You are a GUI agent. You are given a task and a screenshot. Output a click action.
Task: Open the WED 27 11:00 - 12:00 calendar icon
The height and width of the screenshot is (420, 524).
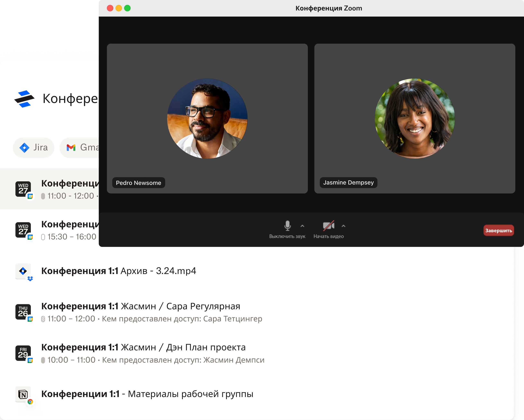pyautogui.click(x=23, y=189)
